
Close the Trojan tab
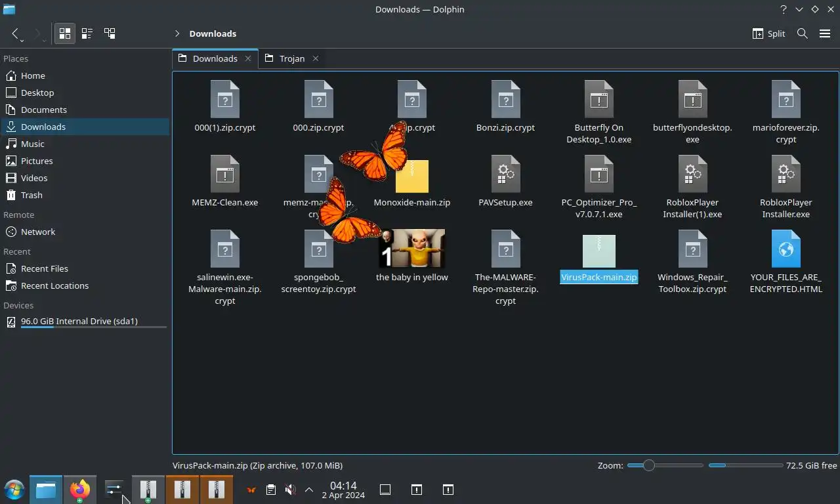tap(316, 58)
